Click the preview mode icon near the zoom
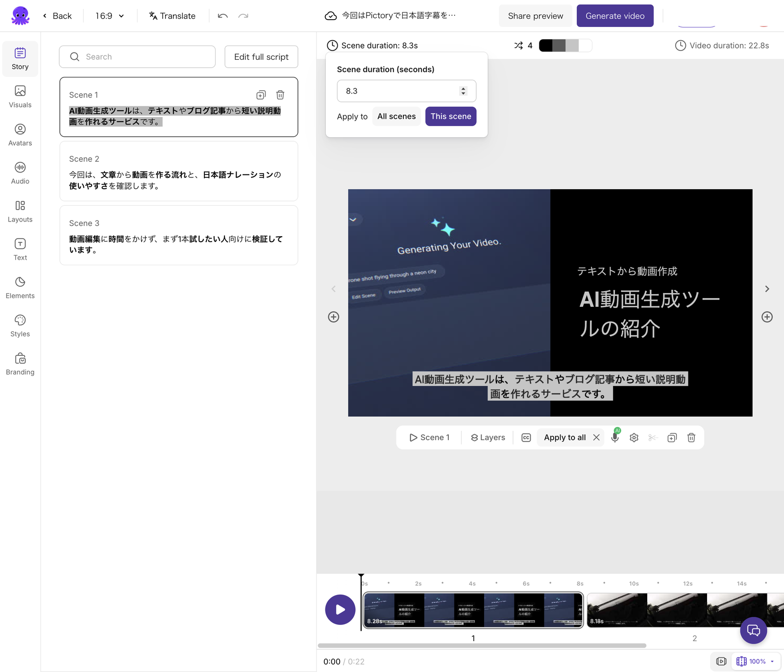This screenshot has width=784, height=672. [721, 661]
